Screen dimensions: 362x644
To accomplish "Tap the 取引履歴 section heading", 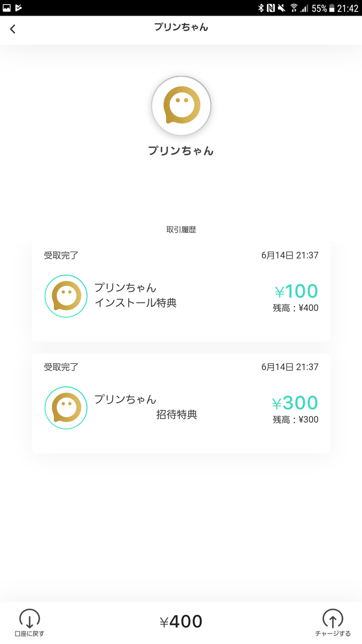I will click(181, 230).
